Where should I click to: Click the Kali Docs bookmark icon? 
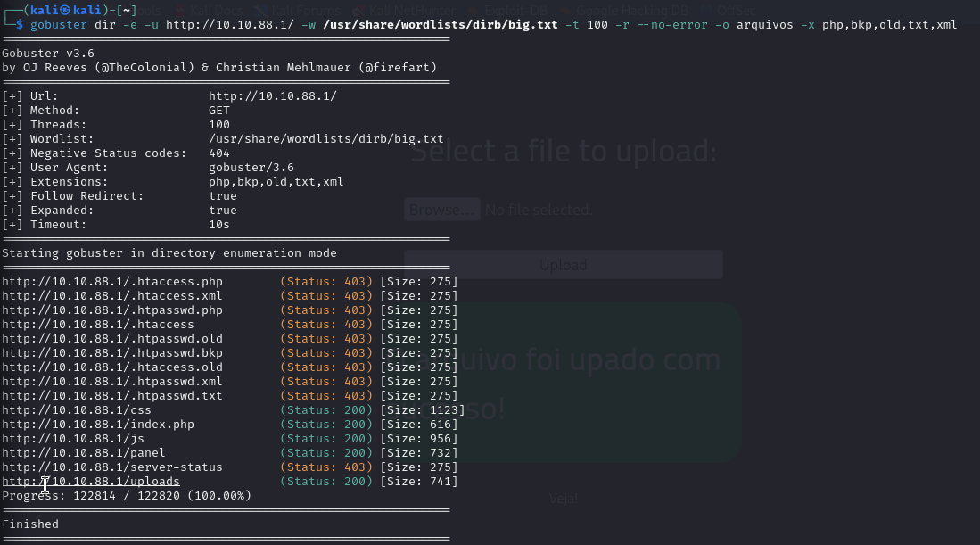coord(180,10)
